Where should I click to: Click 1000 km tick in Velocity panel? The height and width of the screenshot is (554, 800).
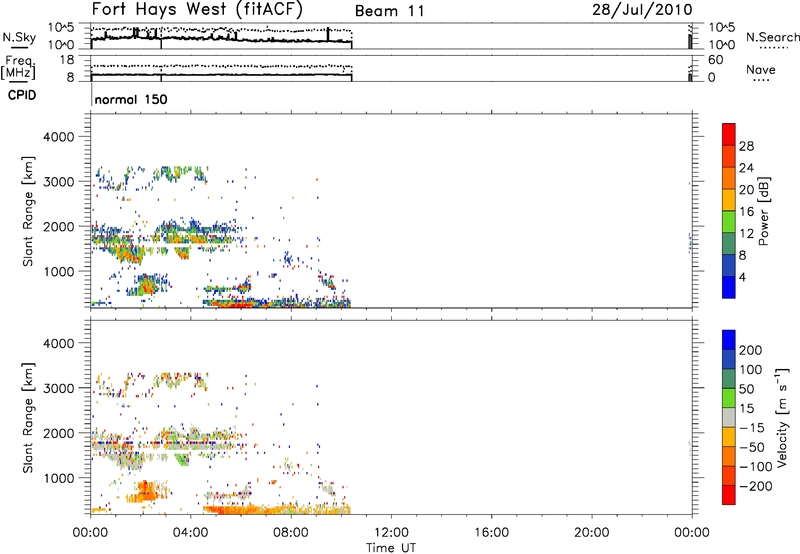click(59, 478)
